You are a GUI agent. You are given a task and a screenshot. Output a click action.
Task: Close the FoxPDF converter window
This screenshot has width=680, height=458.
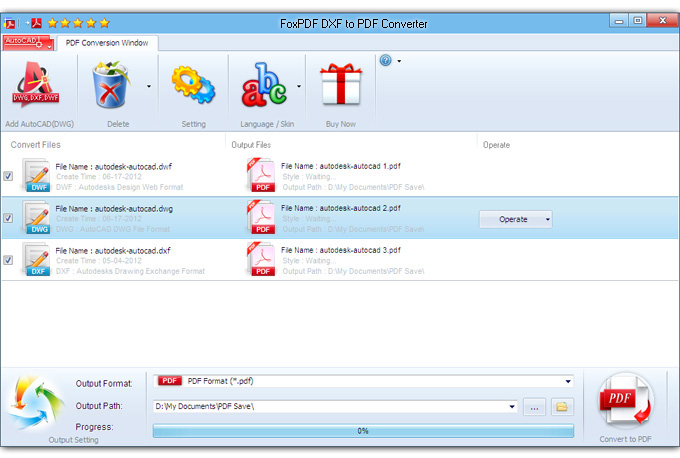click(x=663, y=20)
